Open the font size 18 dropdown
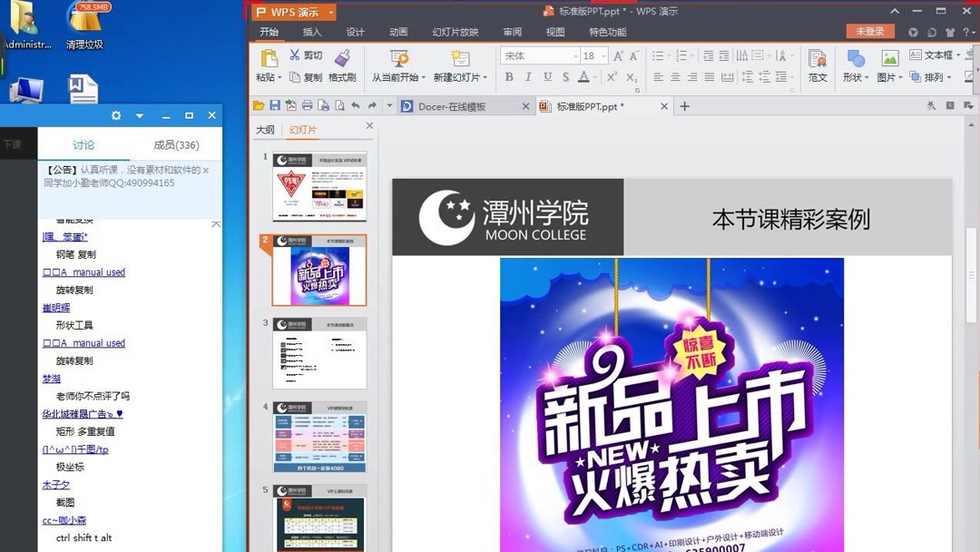 [x=603, y=55]
